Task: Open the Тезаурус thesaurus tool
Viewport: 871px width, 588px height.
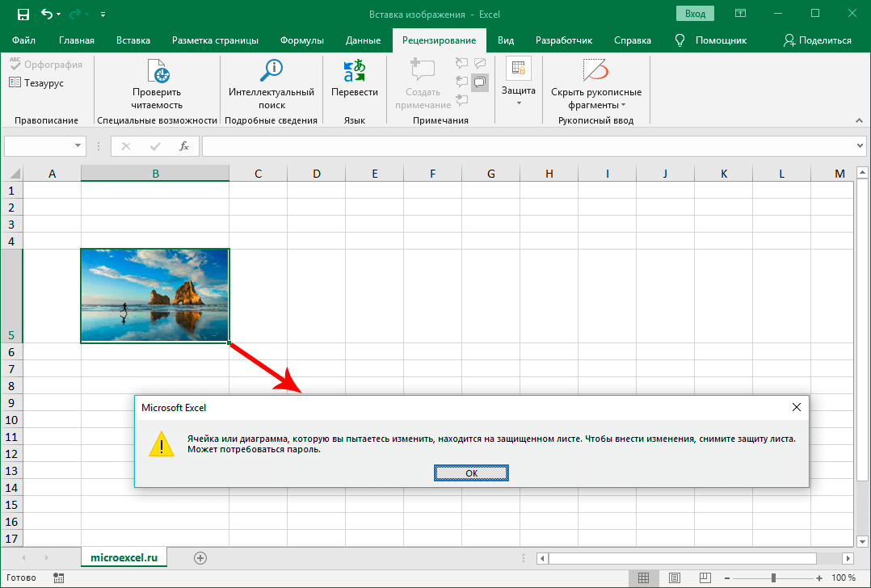Action: (36, 82)
